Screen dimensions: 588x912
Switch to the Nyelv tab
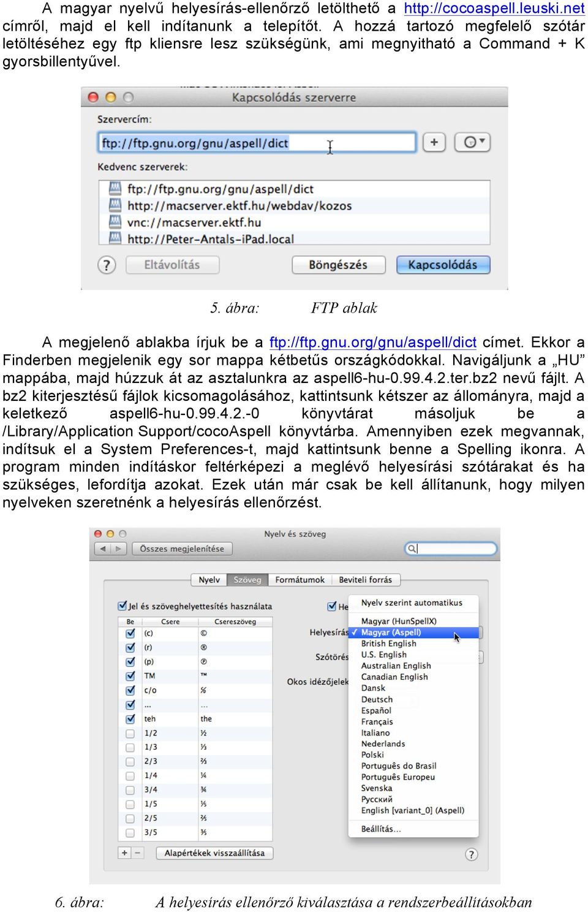point(209,580)
